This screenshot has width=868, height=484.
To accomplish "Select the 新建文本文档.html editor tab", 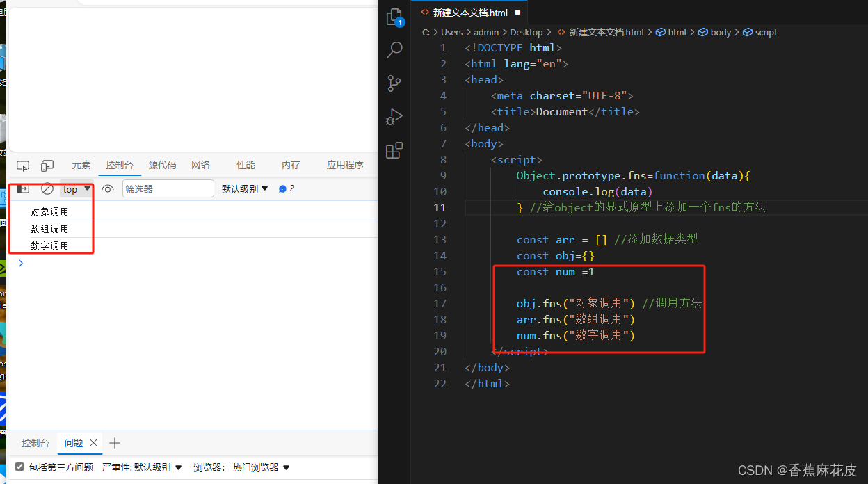I will click(x=470, y=13).
